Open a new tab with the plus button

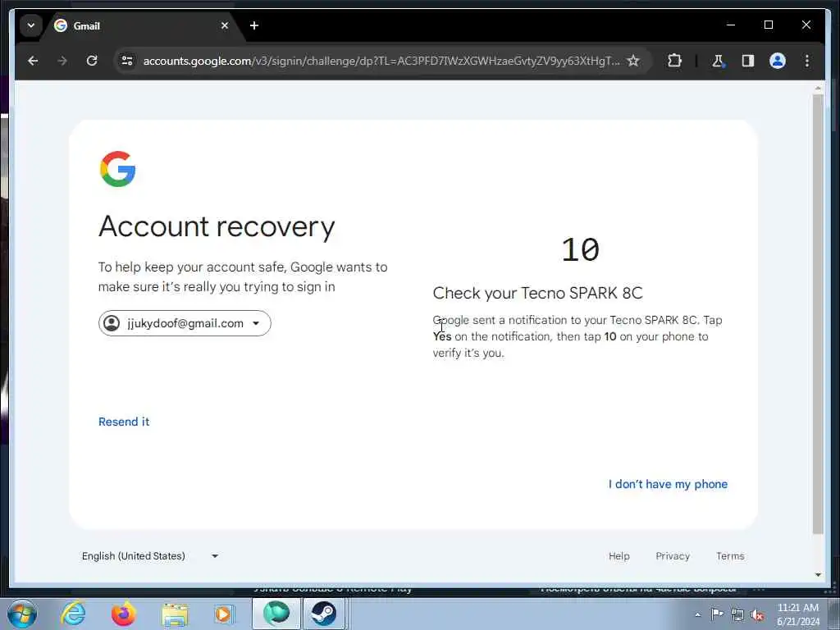tap(254, 25)
